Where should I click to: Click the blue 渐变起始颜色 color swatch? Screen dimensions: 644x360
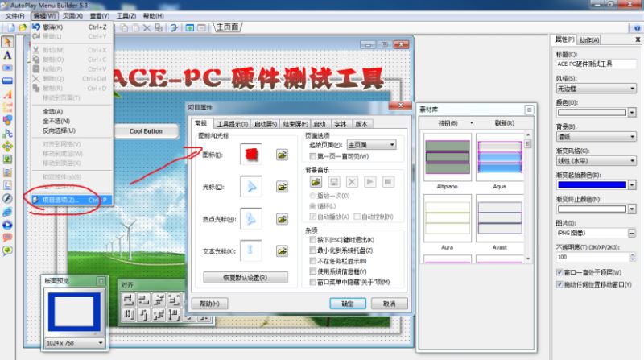pos(592,185)
